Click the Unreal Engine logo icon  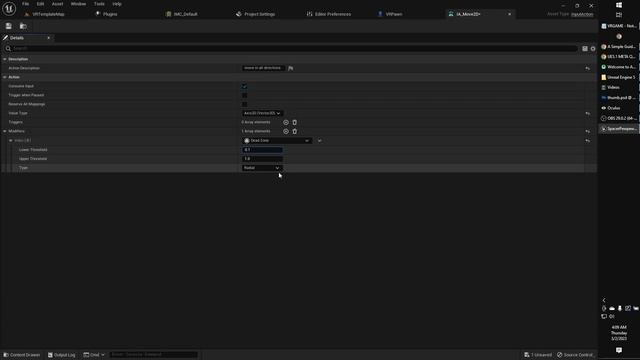point(9,9)
